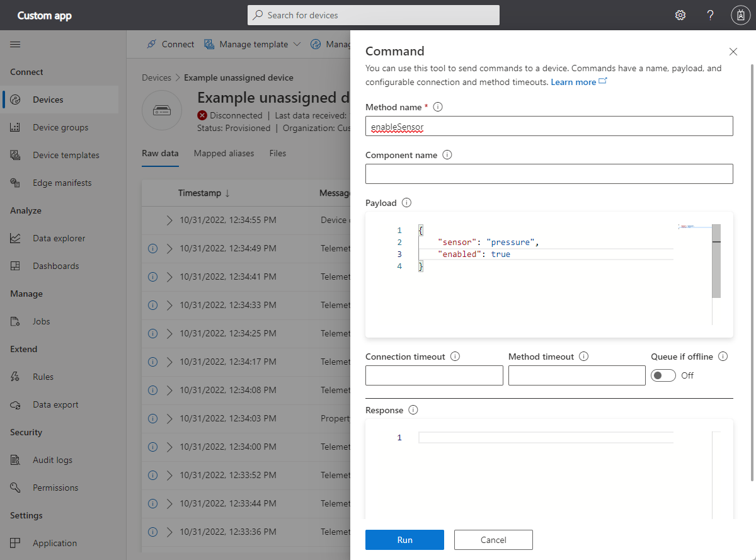The height and width of the screenshot is (560, 756).
Task: Click the help question mark icon
Action: [710, 15]
